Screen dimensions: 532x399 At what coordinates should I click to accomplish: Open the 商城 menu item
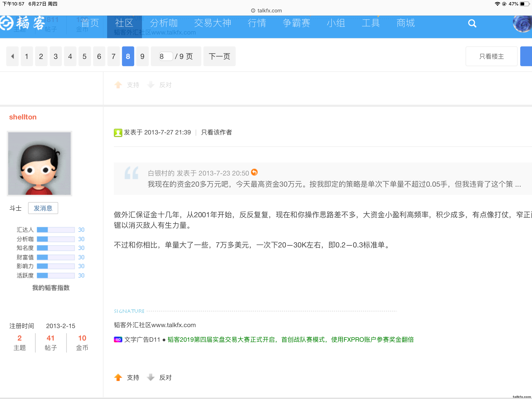[x=405, y=23]
